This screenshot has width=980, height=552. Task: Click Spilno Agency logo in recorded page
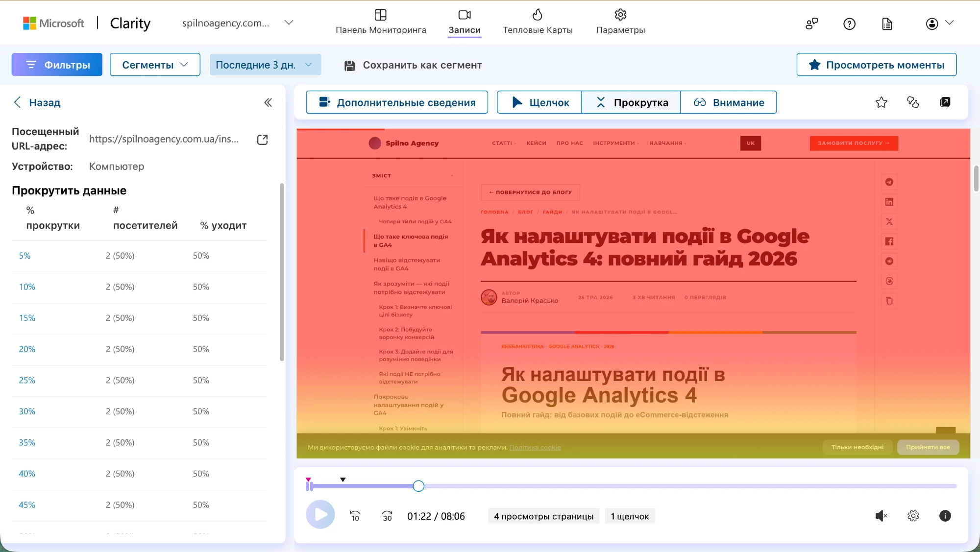click(x=404, y=143)
